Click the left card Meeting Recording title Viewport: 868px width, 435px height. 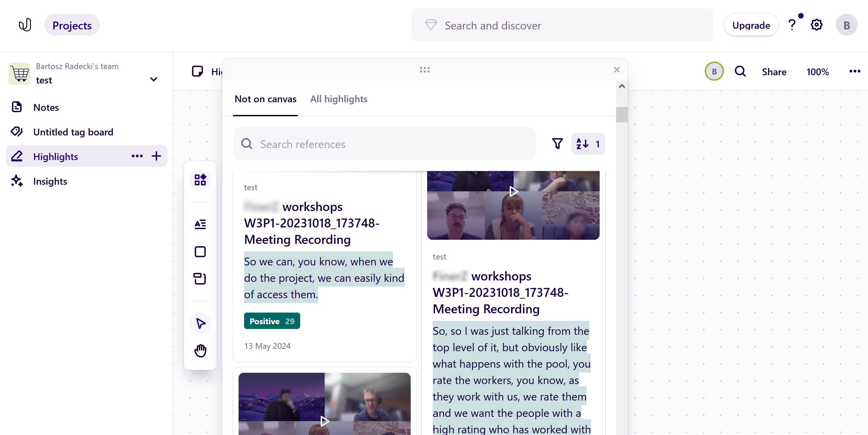pos(312,223)
